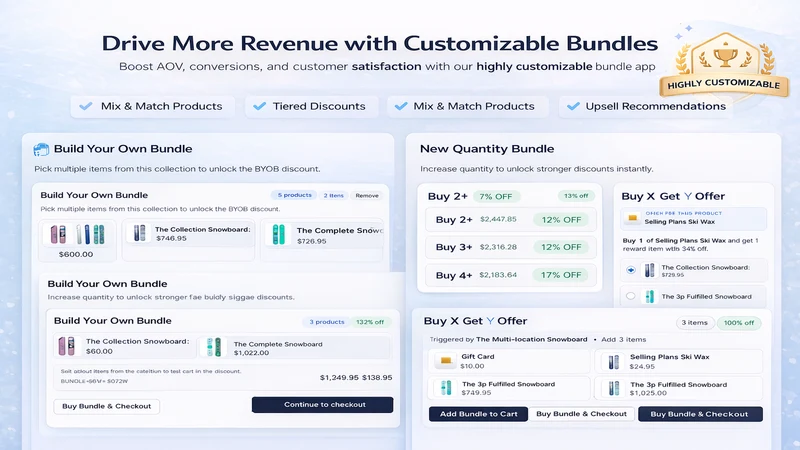The height and width of the screenshot is (450, 800).
Task: Click the Selling Plans Ski Wax offer icon
Action: [x=633, y=218]
